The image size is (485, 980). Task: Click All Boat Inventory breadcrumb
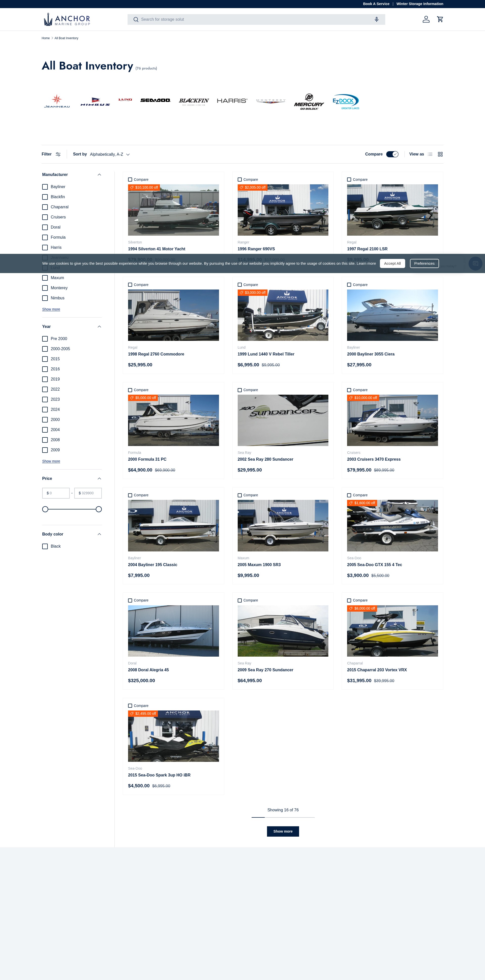(x=66, y=38)
